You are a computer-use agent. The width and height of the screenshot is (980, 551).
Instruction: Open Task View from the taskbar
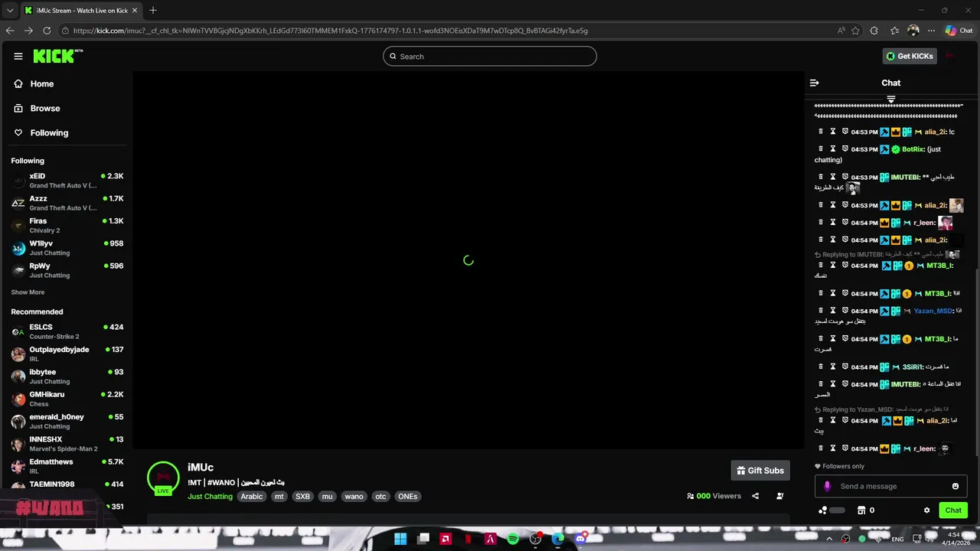(x=423, y=539)
